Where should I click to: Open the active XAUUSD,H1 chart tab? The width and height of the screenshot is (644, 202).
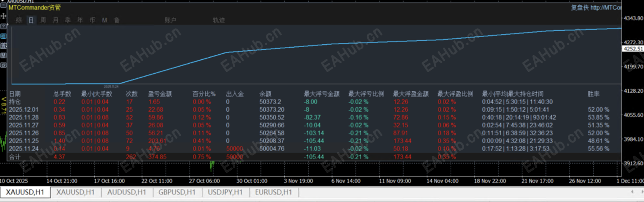25,192
